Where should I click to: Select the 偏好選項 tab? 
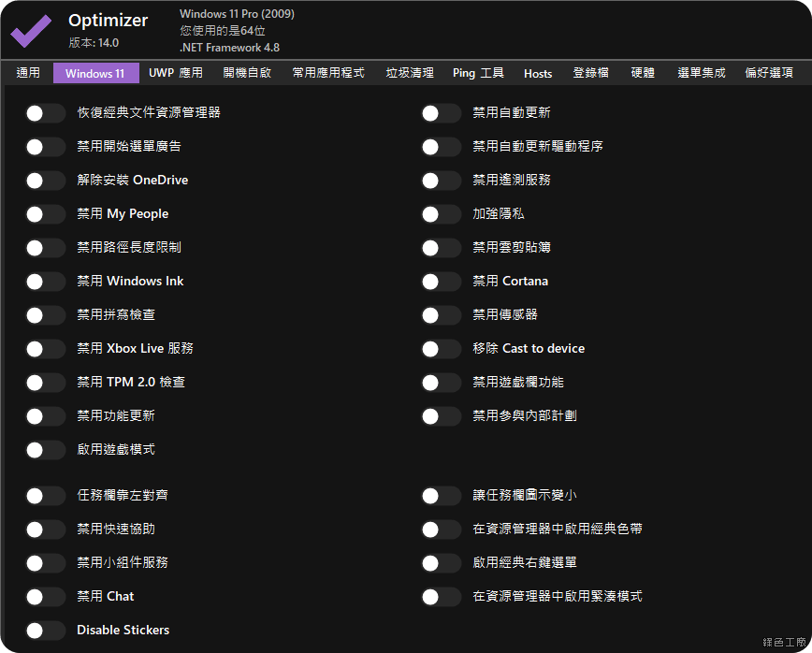(x=769, y=73)
